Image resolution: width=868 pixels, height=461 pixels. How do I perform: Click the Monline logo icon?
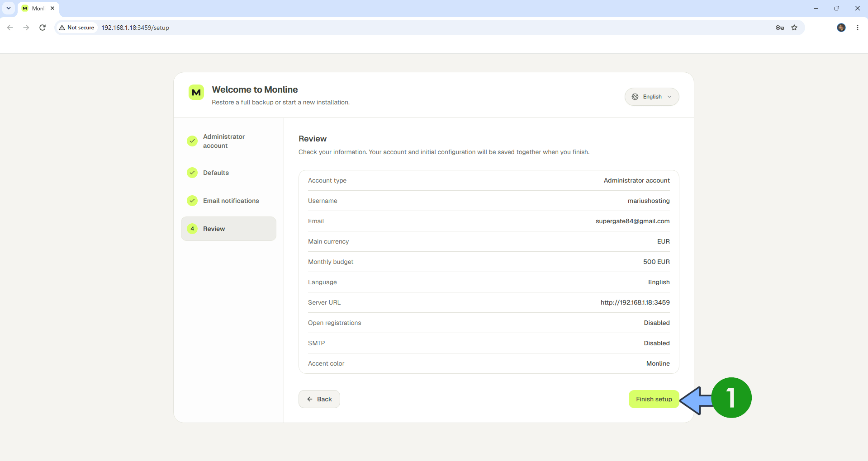196,93
